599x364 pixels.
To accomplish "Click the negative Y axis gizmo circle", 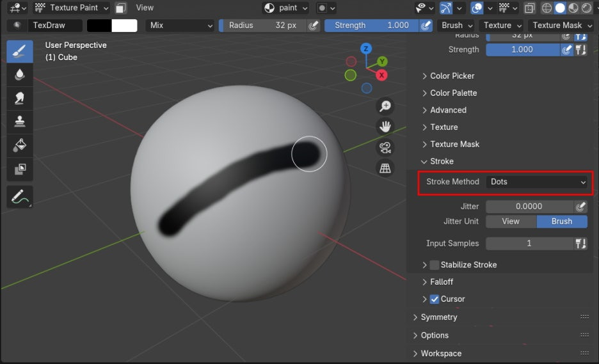I will click(350, 75).
